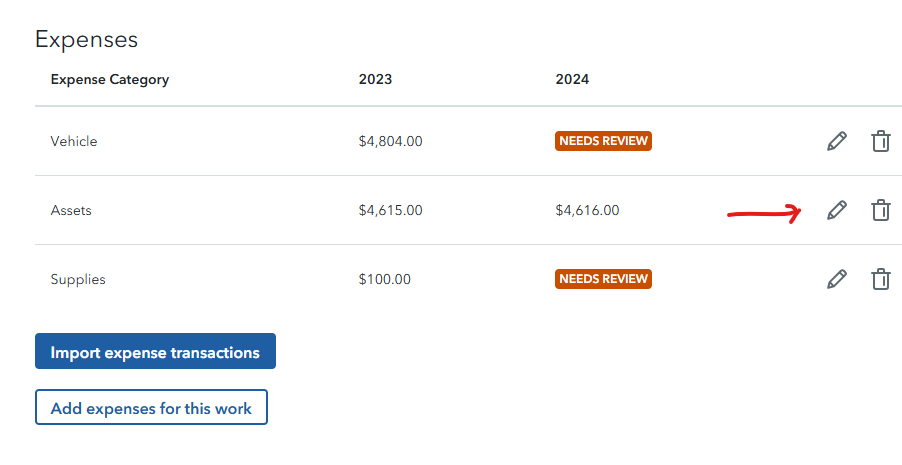Viewport: 902px width, 465px height.
Task: Click the Expense Category column header
Action: (110, 80)
